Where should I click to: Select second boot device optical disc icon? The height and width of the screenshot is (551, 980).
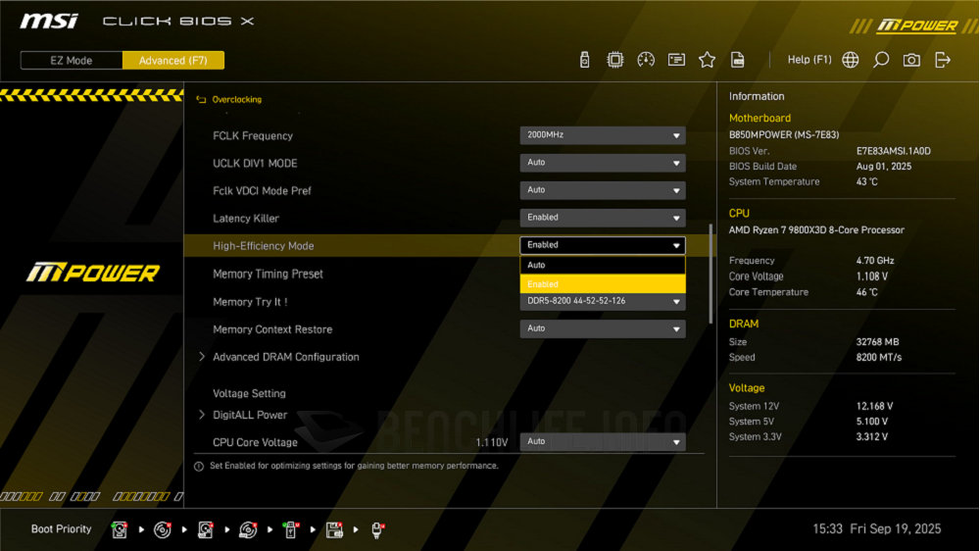(x=163, y=529)
